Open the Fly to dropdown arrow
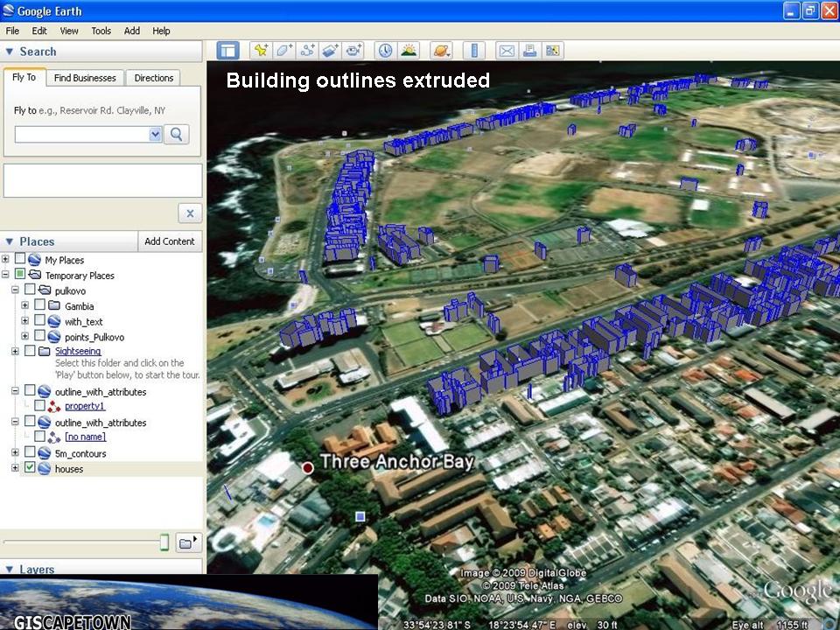The height and width of the screenshot is (630, 840). point(156,134)
